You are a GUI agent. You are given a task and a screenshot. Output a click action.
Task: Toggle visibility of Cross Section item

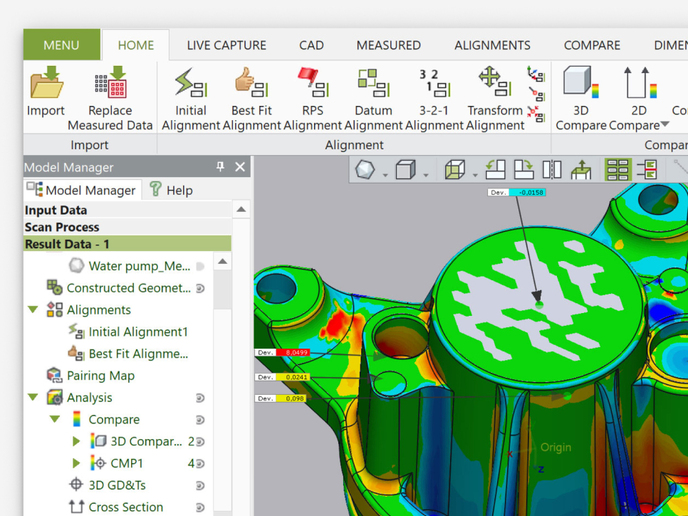(200, 508)
